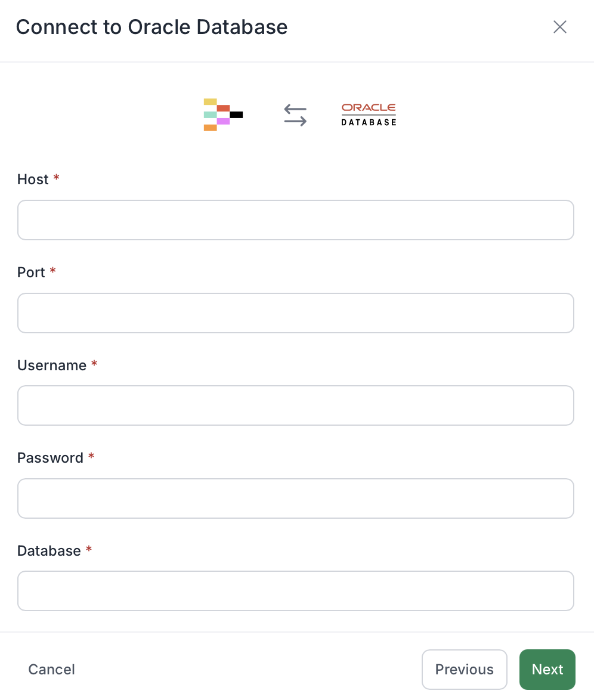The width and height of the screenshot is (594, 700).
Task: Click the bidirectional sync arrows icon
Action: (x=295, y=114)
